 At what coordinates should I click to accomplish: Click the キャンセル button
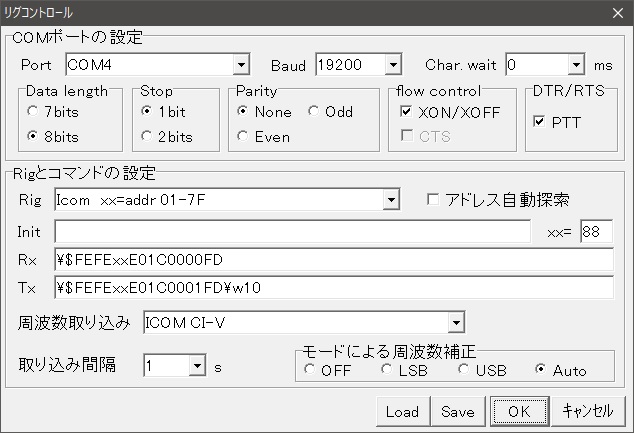588,411
